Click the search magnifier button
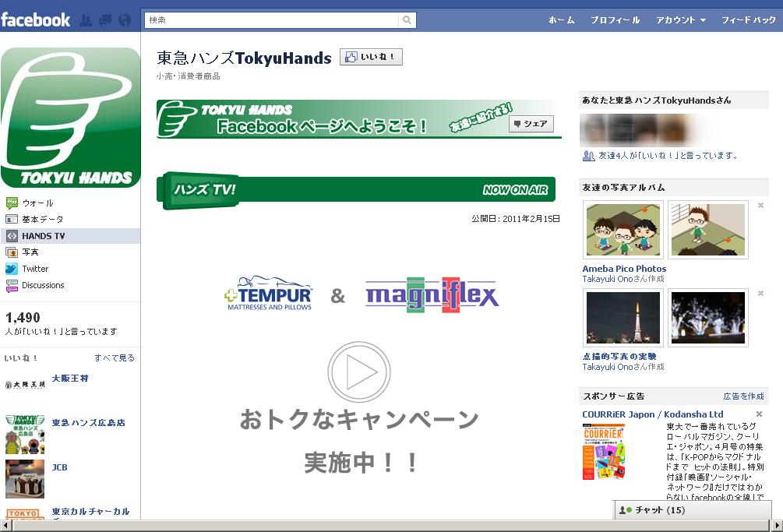The image size is (783, 532). [x=407, y=20]
